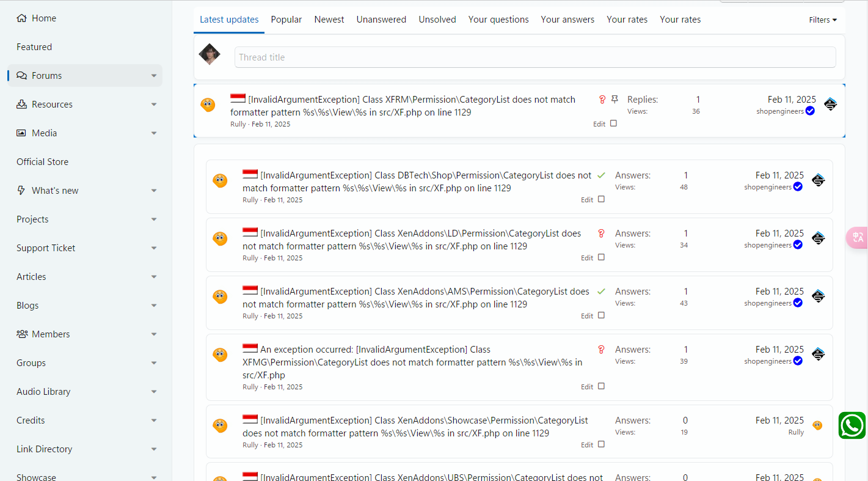Switch to the Newest tab
This screenshot has height=481, width=868.
329,20
